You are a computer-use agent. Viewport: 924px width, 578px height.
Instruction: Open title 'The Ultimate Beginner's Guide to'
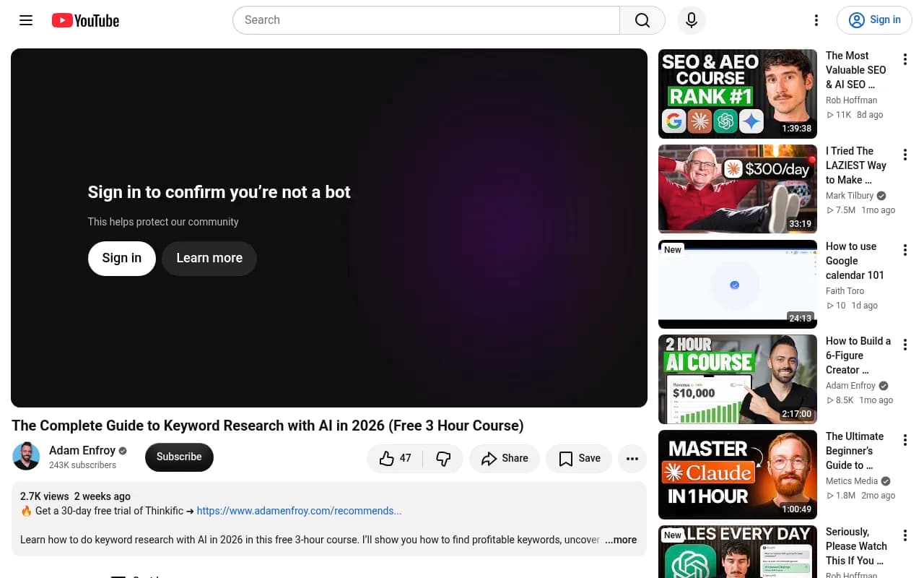[855, 451]
